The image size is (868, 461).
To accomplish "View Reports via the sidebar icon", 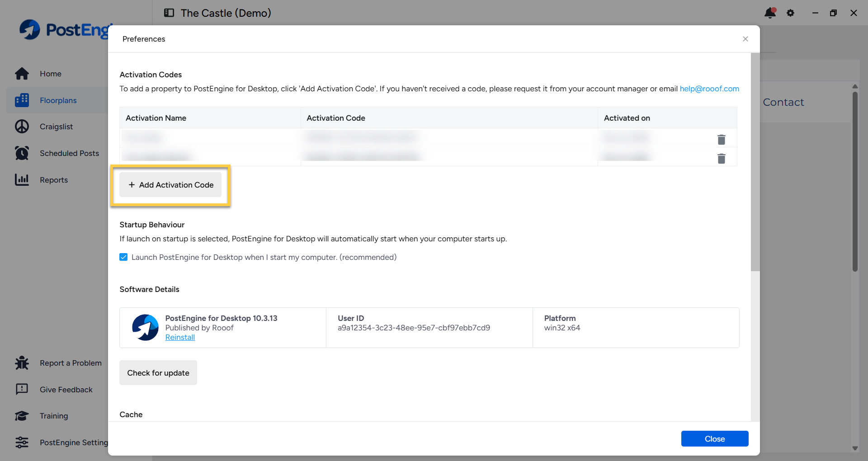I will click(53, 179).
